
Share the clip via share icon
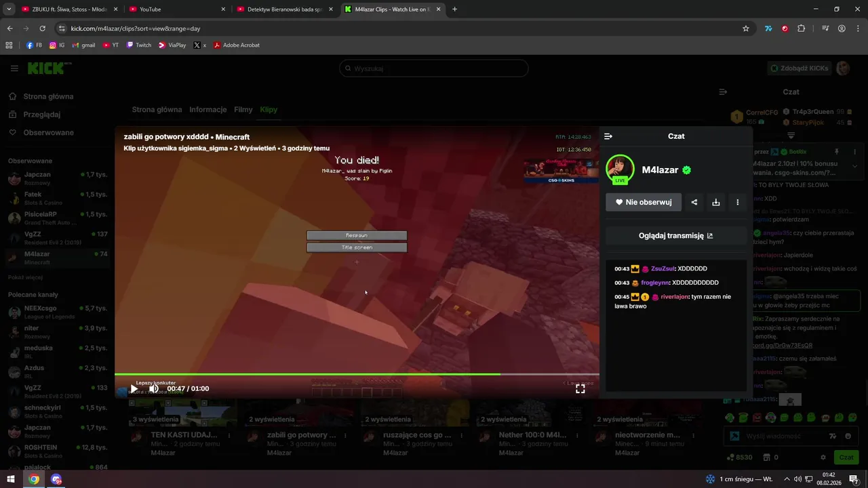coord(694,202)
